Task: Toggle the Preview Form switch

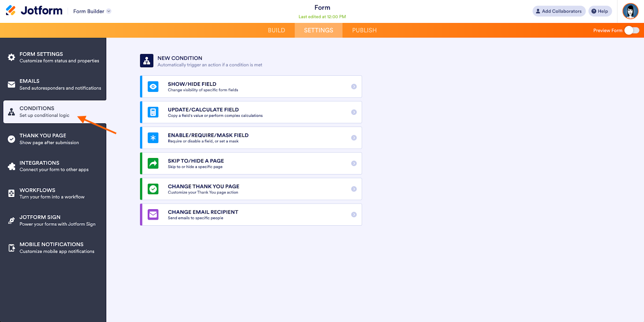Action: 632,31
